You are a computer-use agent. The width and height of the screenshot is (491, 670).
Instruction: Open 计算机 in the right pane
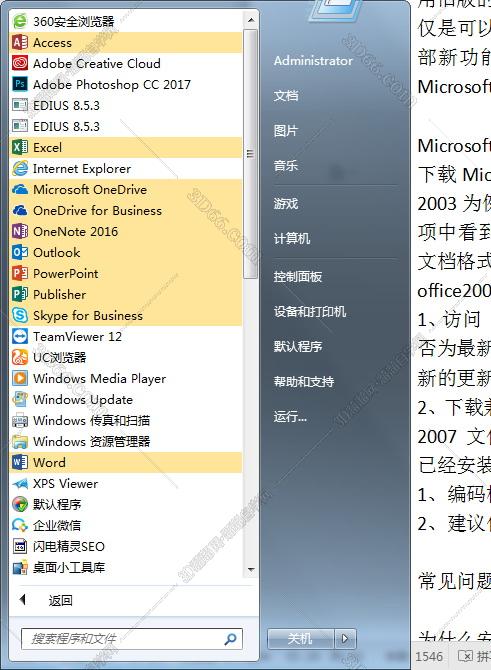pyautogui.click(x=292, y=238)
